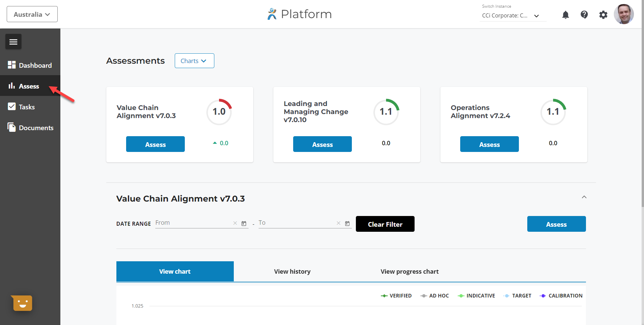This screenshot has width=644, height=325.
Task: Click the help question mark icon
Action: (x=584, y=15)
